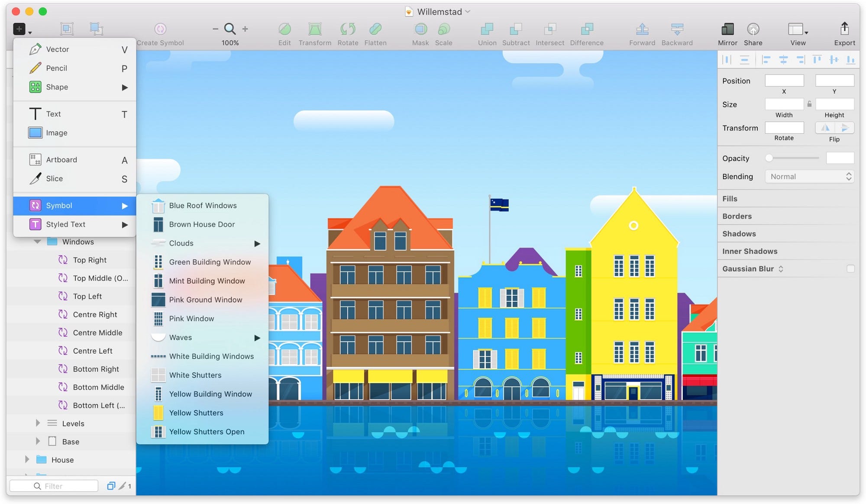
Task: Click the Union boolean operation icon
Action: click(x=487, y=29)
